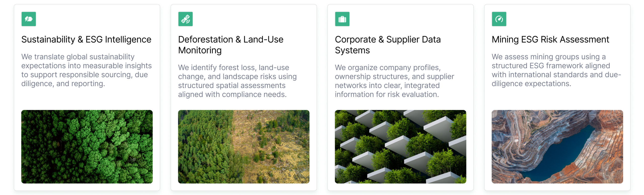Open the Deforestation & Land-Use Monitoring heading
Screen dimensions: 644x195
[x=230, y=45]
